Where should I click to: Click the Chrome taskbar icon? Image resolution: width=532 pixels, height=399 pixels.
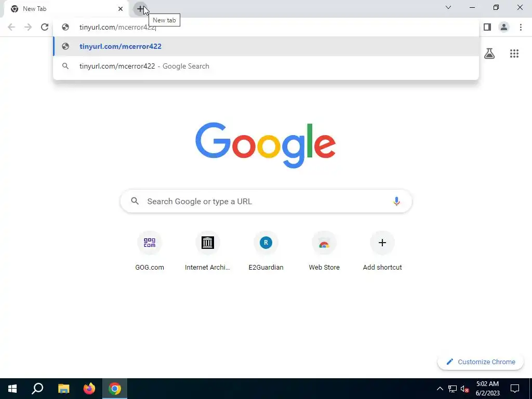(x=115, y=389)
